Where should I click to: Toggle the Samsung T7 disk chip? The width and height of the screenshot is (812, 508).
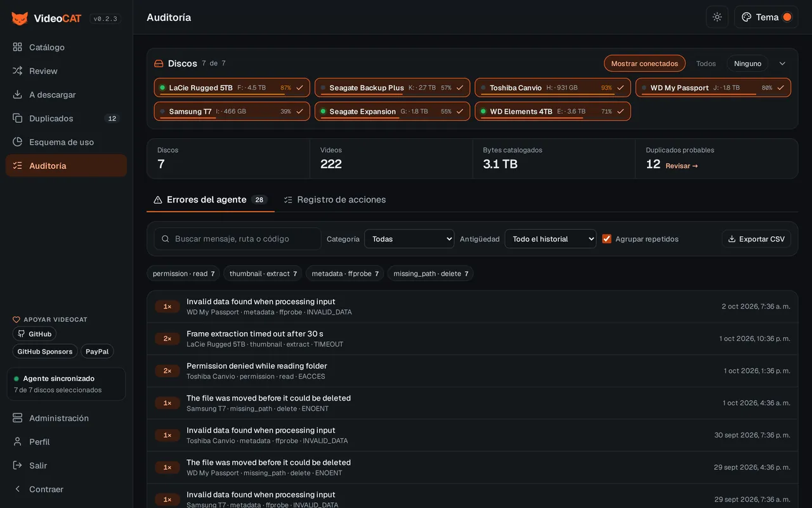232,111
